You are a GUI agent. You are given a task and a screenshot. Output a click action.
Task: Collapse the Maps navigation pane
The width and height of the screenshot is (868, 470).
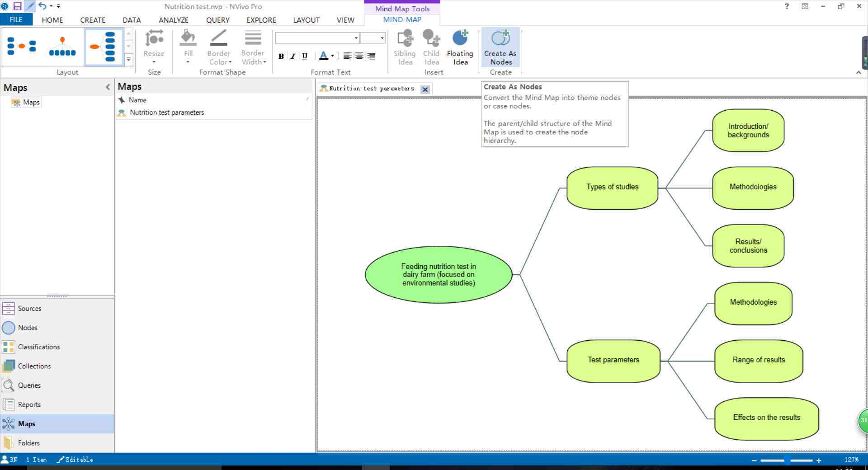coord(108,87)
